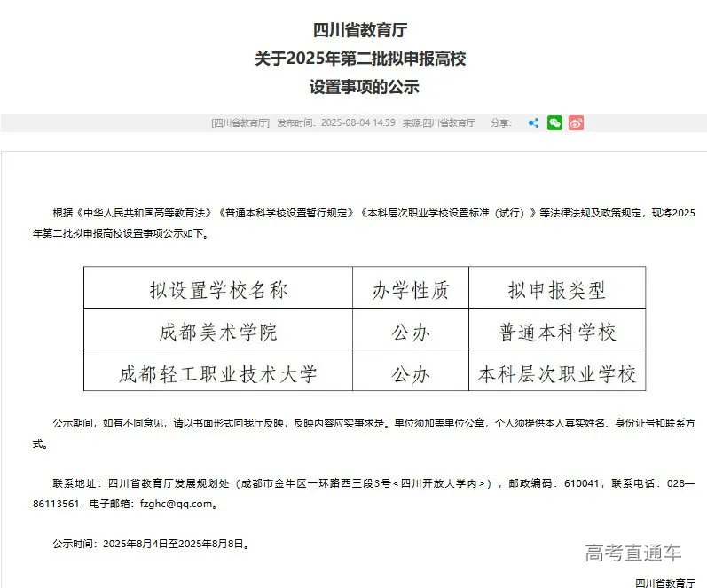Click contact address 四川省教育厅发展规划处
707x588 pixels.
point(169,483)
